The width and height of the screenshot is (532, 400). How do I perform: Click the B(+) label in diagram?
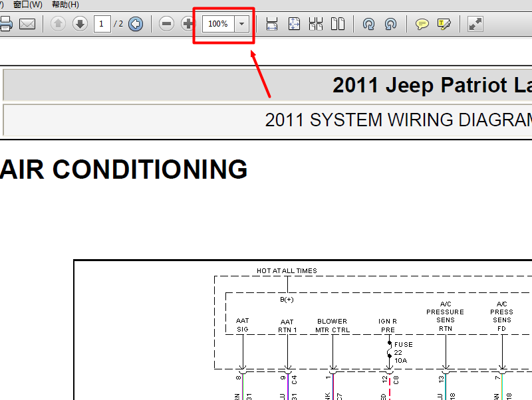click(x=287, y=299)
